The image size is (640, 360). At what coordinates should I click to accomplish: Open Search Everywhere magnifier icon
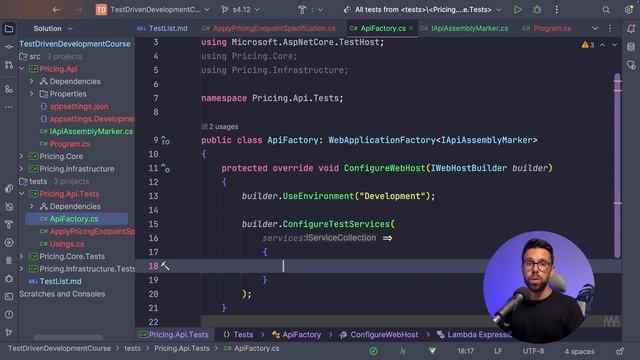[606, 9]
